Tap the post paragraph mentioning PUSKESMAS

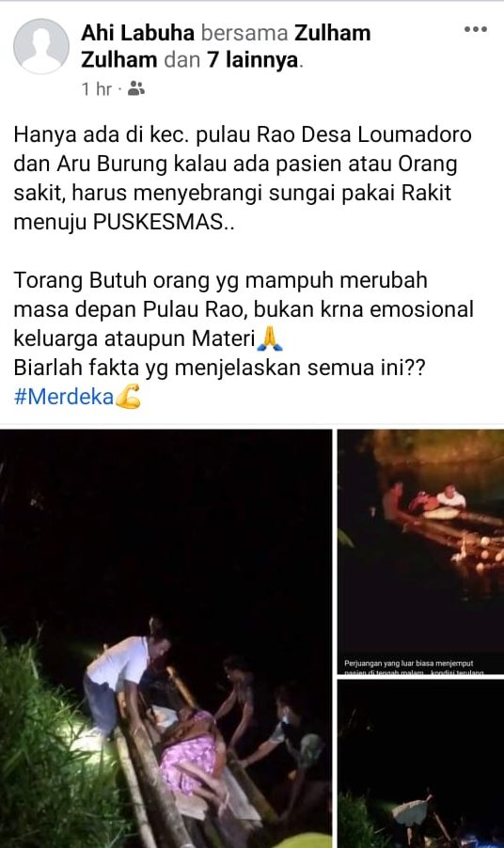coord(243,178)
